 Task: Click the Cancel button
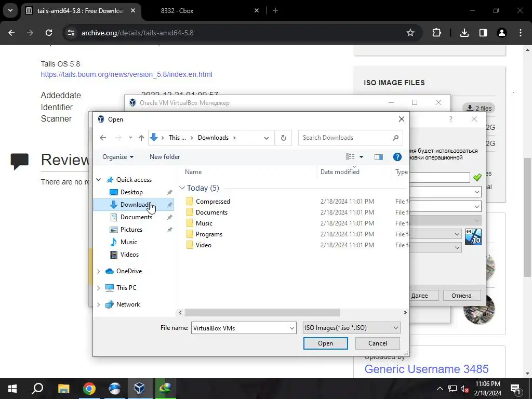point(378,343)
